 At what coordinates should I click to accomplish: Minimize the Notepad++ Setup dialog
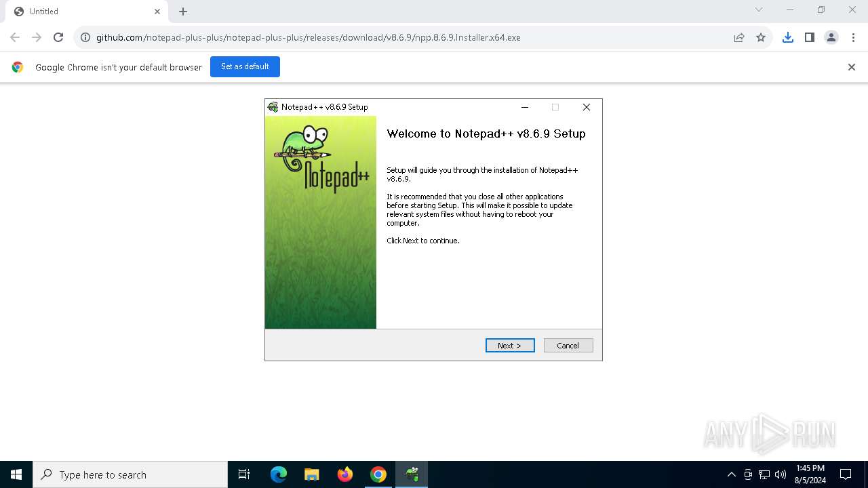coord(525,107)
